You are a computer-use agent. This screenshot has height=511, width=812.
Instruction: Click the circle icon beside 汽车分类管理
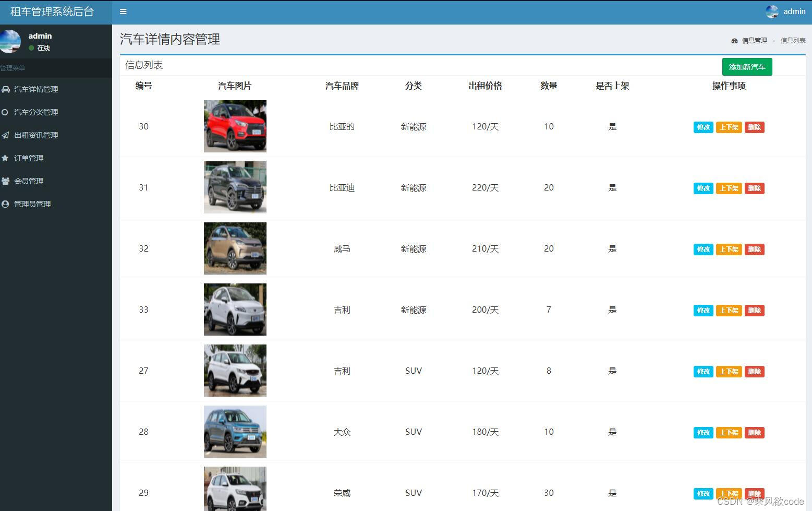[5, 112]
